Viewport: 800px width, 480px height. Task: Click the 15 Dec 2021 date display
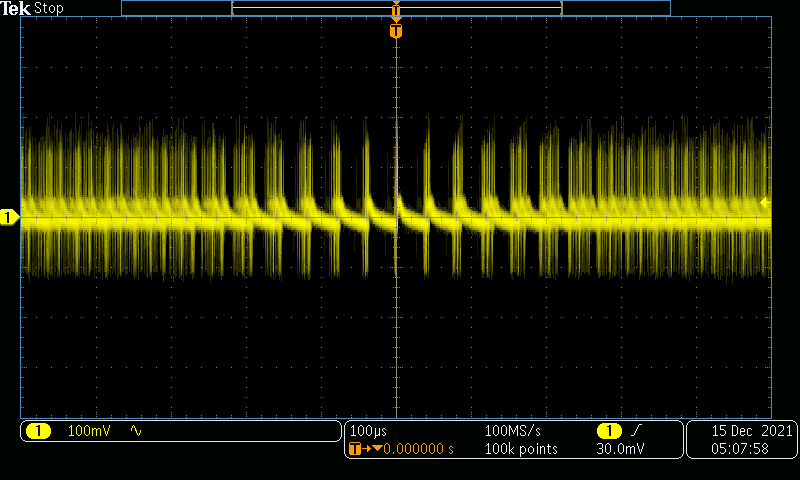751,431
